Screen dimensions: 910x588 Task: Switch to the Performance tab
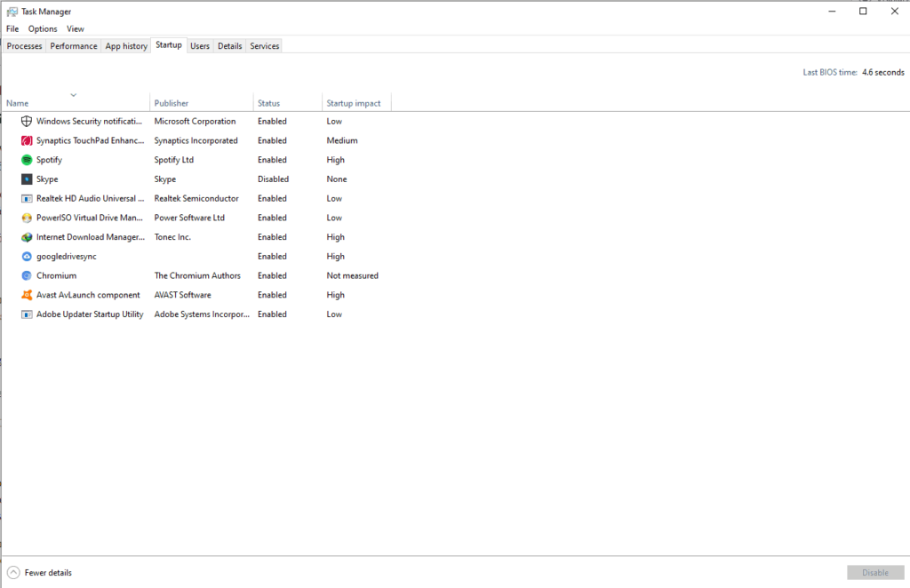(x=74, y=46)
